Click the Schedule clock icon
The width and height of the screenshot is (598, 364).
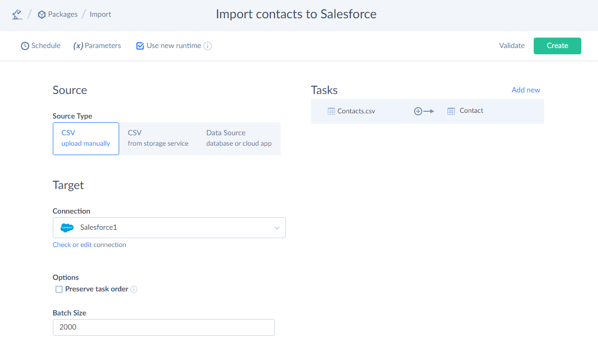click(25, 46)
